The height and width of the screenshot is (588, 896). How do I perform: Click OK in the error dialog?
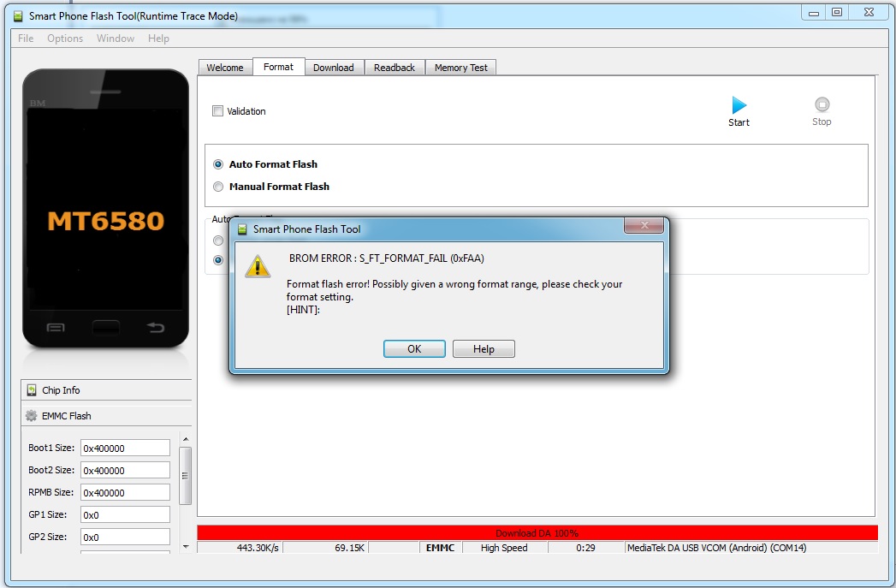coord(414,348)
